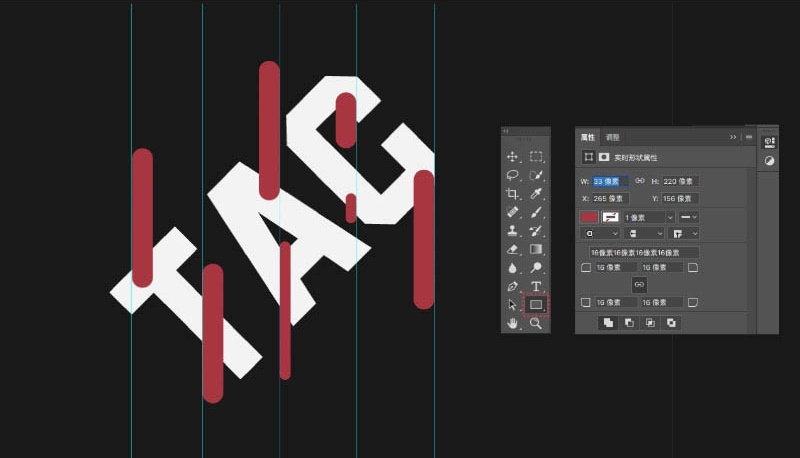Click the bottom-right corner radius field
800x458 pixels.
[x=662, y=302]
